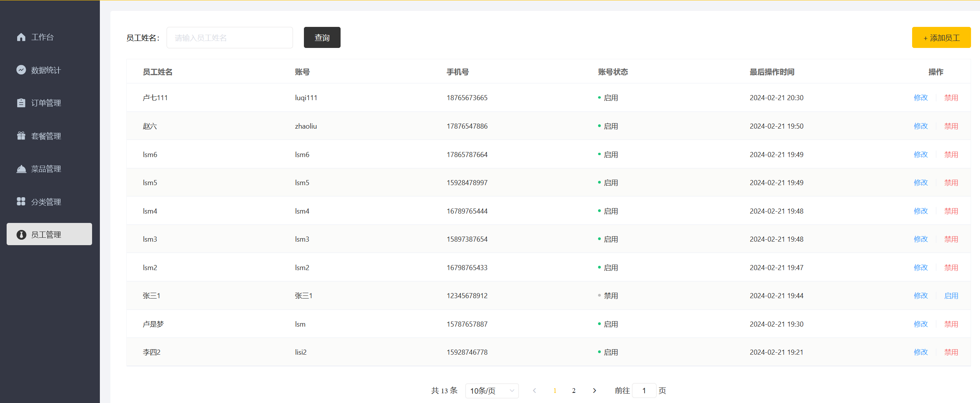This screenshot has height=403, width=980.
Task: Open the 10条/页 page size dropdown
Action: [x=492, y=391]
